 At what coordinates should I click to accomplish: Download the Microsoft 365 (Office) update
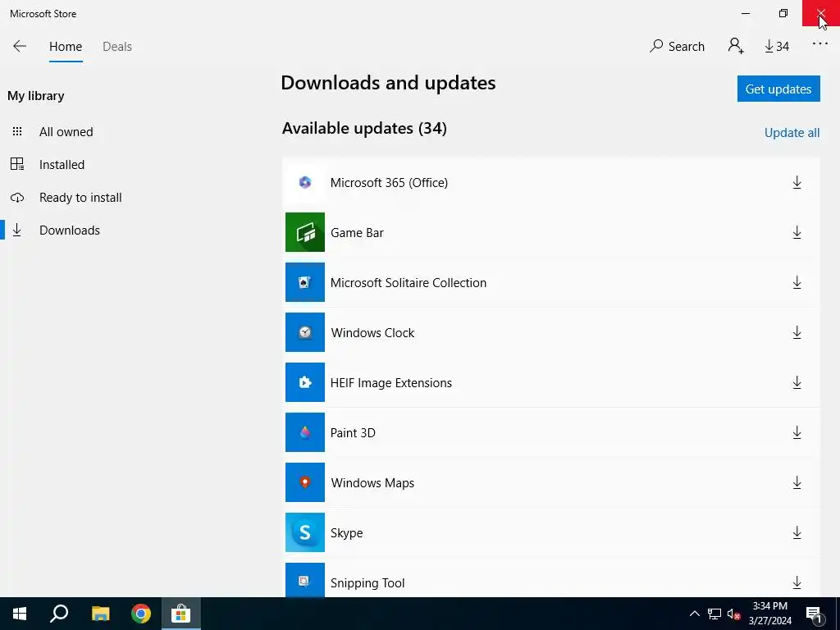pyautogui.click(x=797, y=183)
